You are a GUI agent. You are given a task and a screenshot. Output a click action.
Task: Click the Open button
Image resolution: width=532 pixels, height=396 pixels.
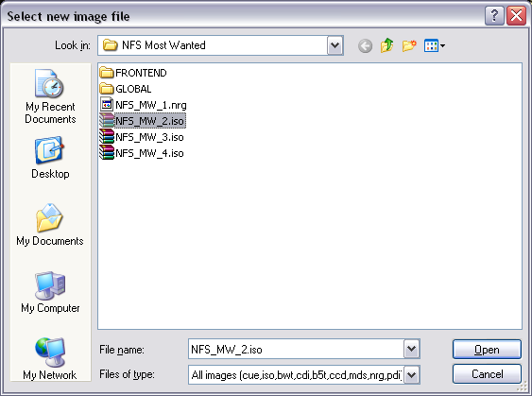[487, 349]
